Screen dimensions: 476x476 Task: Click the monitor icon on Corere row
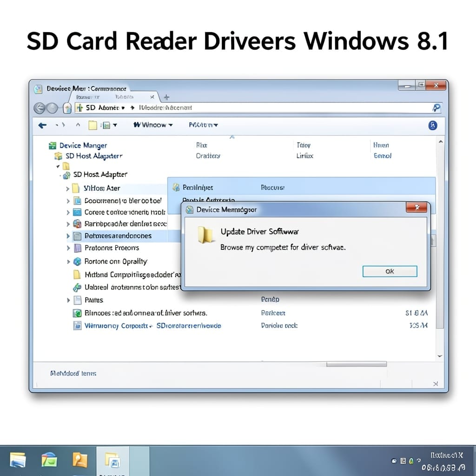(x=78, y=212)
